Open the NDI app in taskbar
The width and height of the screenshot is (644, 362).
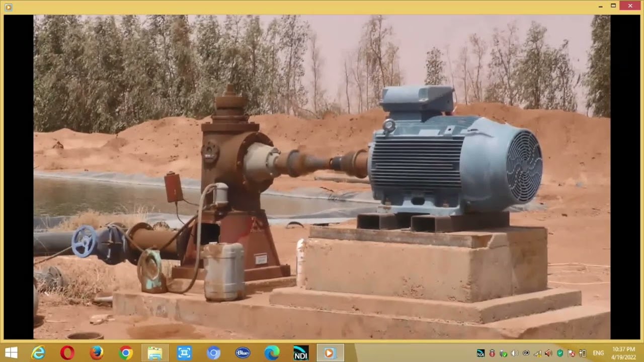[301, 353]
